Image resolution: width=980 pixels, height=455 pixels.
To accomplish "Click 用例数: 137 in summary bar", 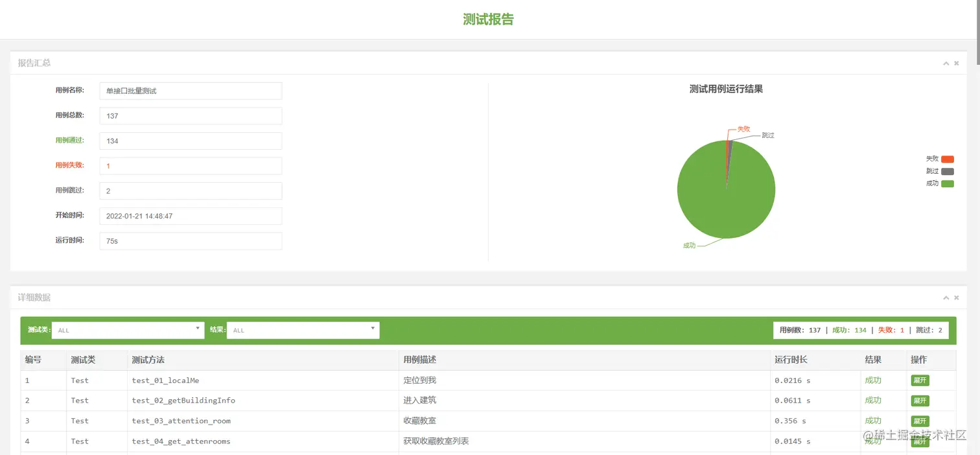I will [800, 330].
